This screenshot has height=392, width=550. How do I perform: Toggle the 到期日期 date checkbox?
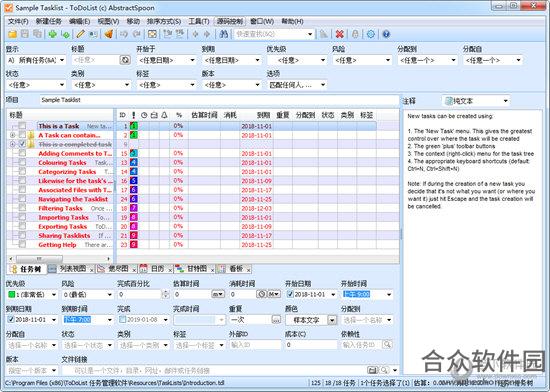tap(11, 319)
